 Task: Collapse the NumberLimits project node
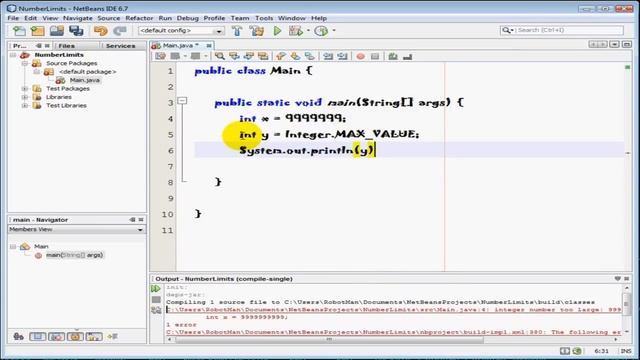click(x=13, y=55)
